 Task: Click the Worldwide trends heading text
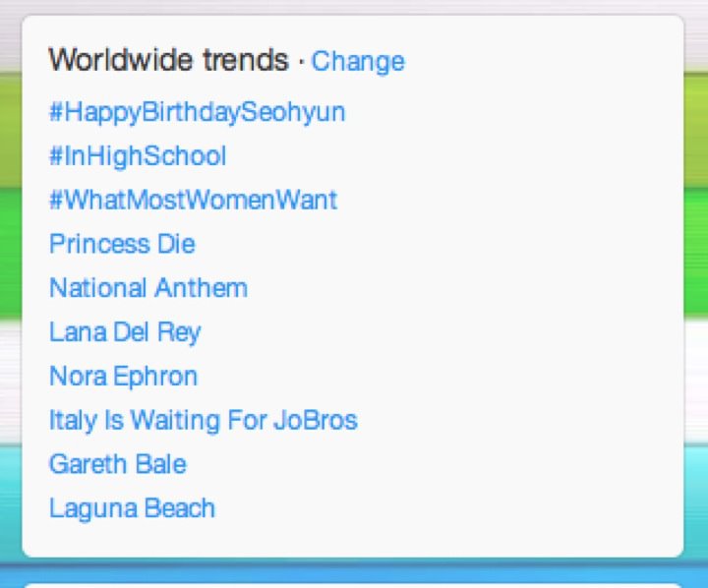[168, 60]
